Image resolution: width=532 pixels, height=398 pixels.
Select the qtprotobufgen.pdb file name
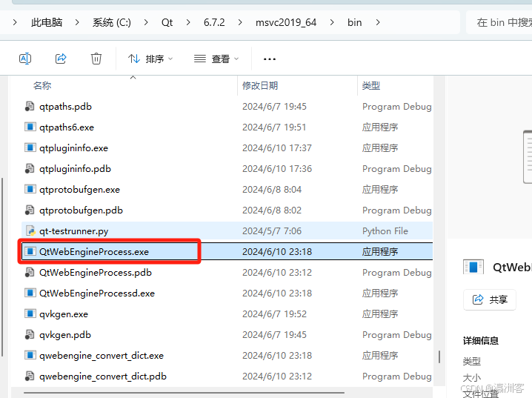tap(81, 210)
